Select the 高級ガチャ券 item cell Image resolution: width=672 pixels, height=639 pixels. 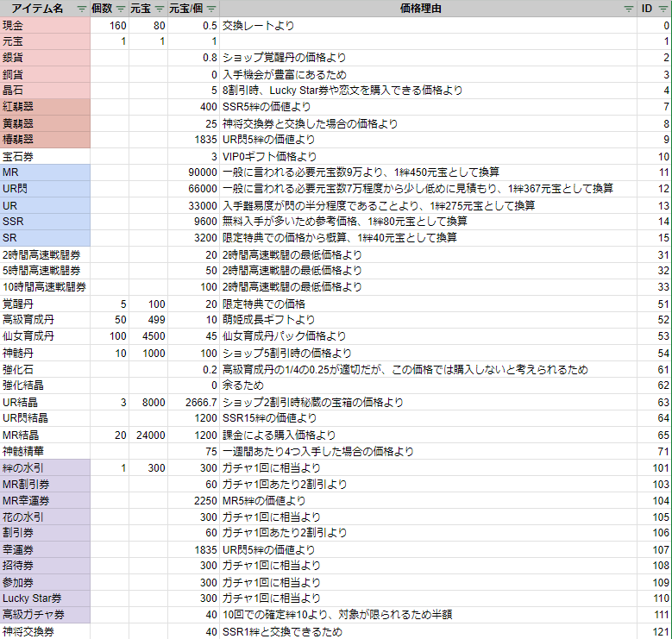pos(44,615)
